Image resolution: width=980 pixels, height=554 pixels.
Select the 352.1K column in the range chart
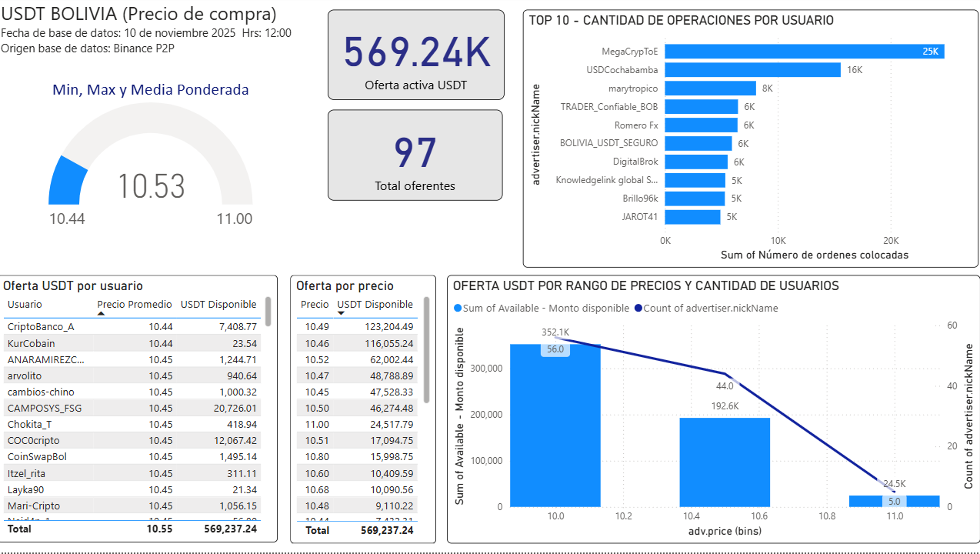(555, 423)
